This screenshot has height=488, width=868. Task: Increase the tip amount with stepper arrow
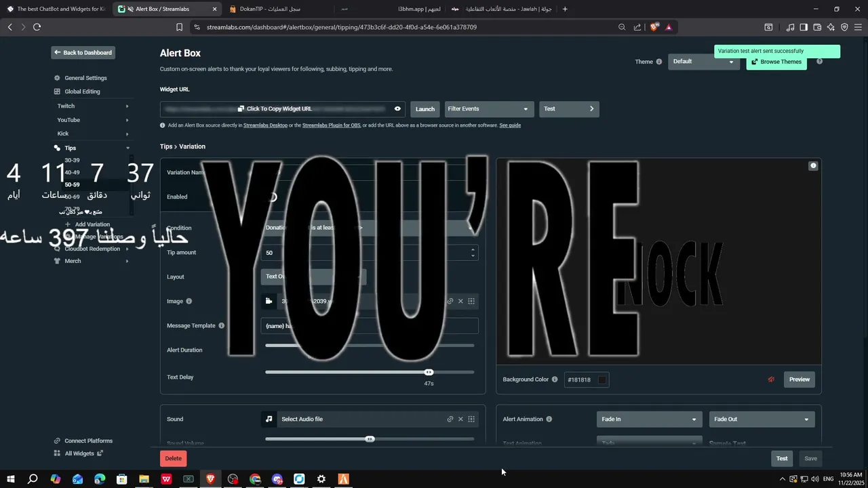473,249
